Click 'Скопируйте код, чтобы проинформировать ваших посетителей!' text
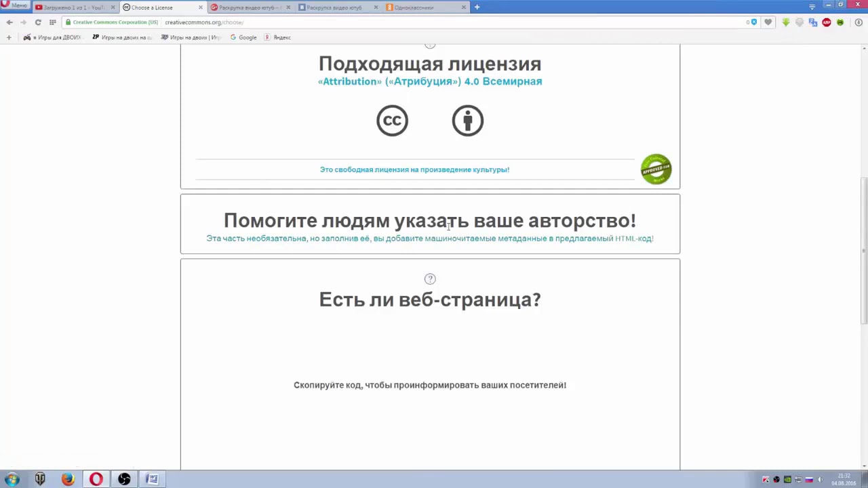Image resolution: width=868 pixels, height=488 pixels. tap(430, 385)
